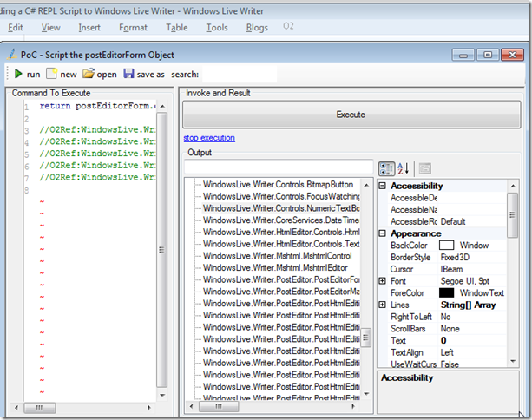Viewport: 532px width, 420px height.
Task: Click the Text property value 0
Action: (x=473, y=340)
